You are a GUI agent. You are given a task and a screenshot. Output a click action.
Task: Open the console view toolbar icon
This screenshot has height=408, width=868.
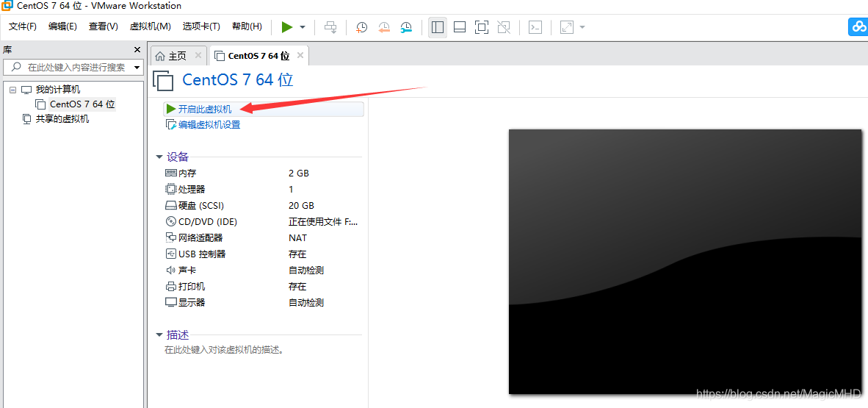point(535,27)
